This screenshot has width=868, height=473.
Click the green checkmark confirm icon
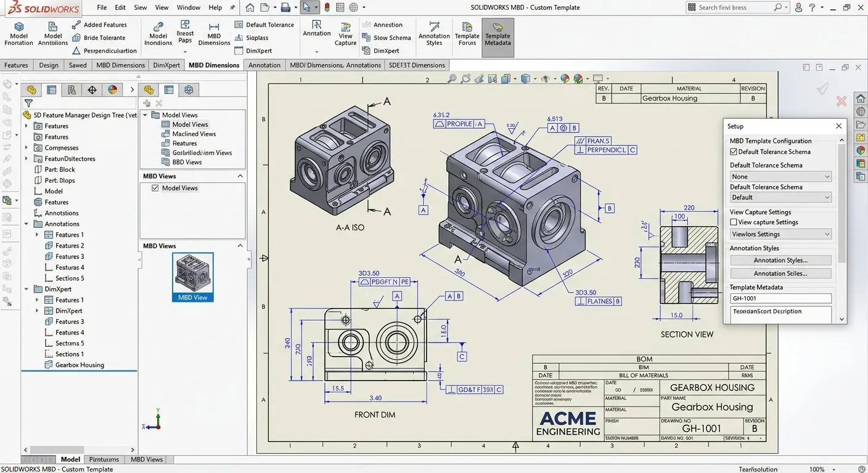coord(822,89)
